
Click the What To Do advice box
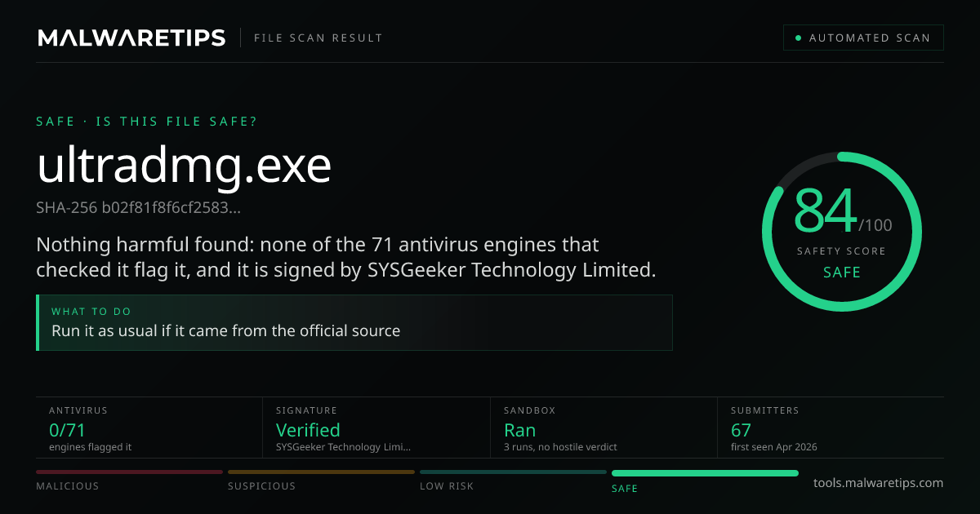click(x=354, y=323)
